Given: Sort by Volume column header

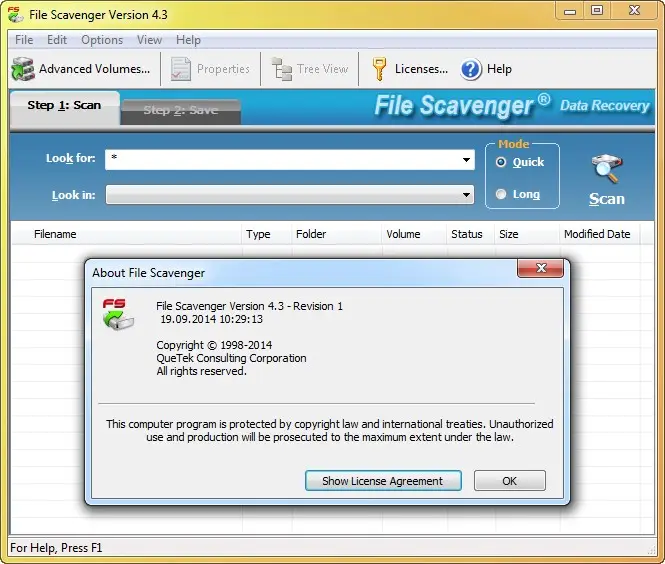Looking at the screenshot, I should tap(414, 234).
